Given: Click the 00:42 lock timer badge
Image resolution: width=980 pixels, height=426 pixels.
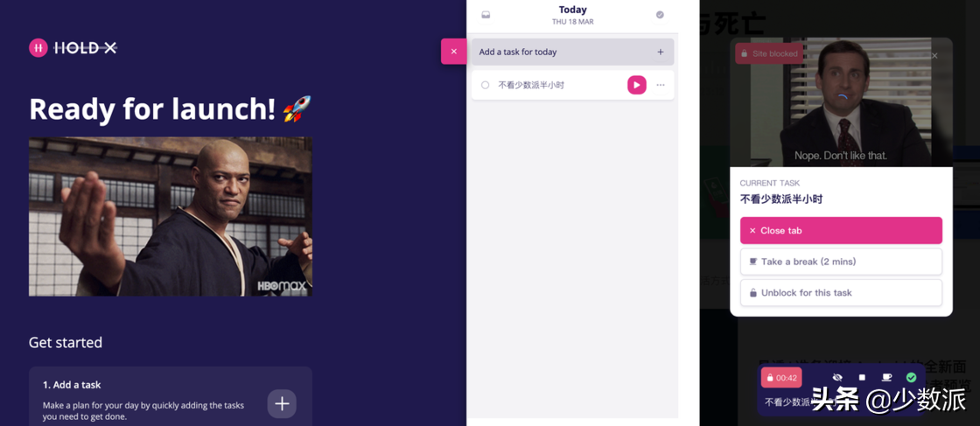Looking at the screenshot, I should tap(781, 378).
